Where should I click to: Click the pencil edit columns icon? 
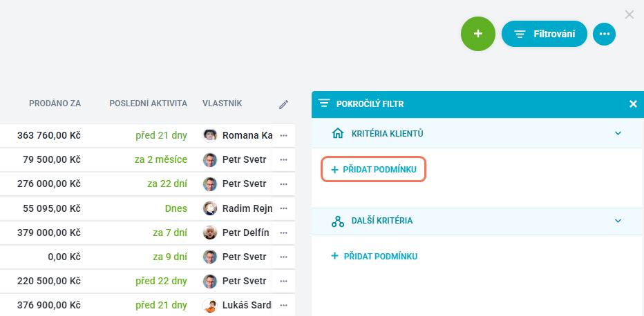point(283,104)
